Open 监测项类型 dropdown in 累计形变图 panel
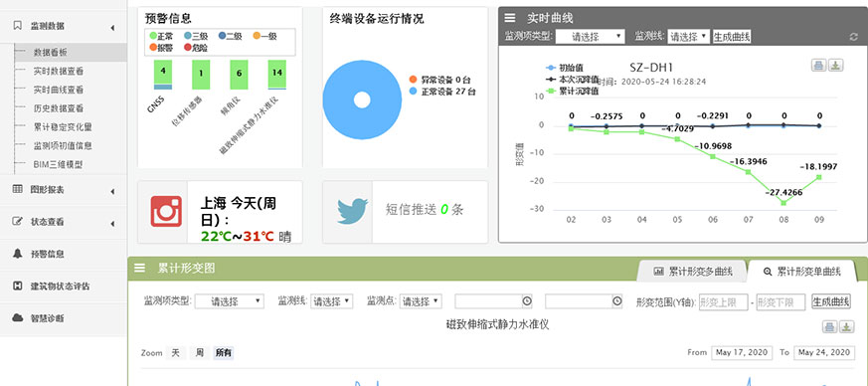This screenshot has width=868, height=386. pyautogui.click(x=230, y=301)
